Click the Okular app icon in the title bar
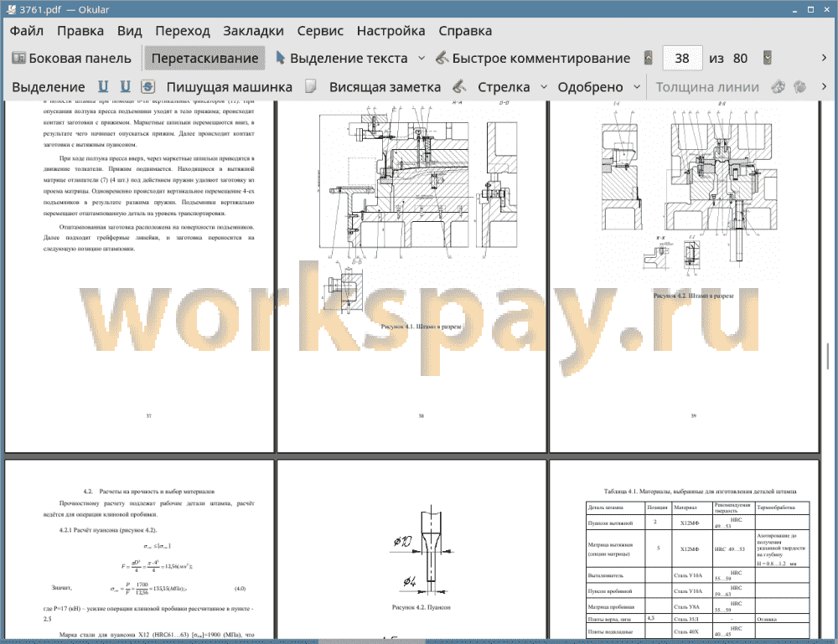 (10, 9)
